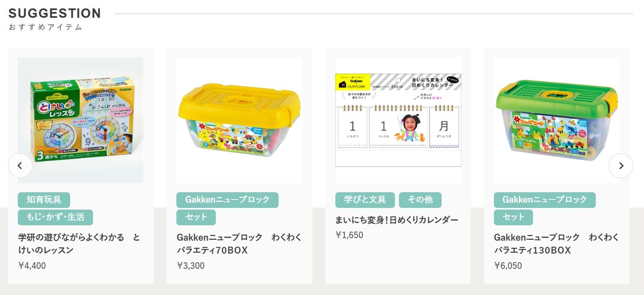Click the ¥1,650 calendar price

click(x=349, y=235)
